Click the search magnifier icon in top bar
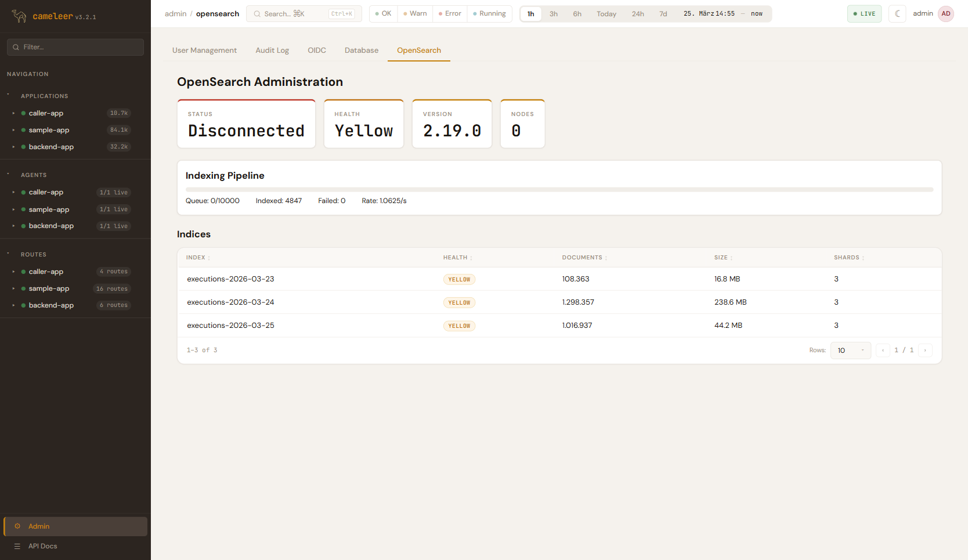Image resolution: width=968 pixels, height=560 pixels. click(x=257, y=14)
